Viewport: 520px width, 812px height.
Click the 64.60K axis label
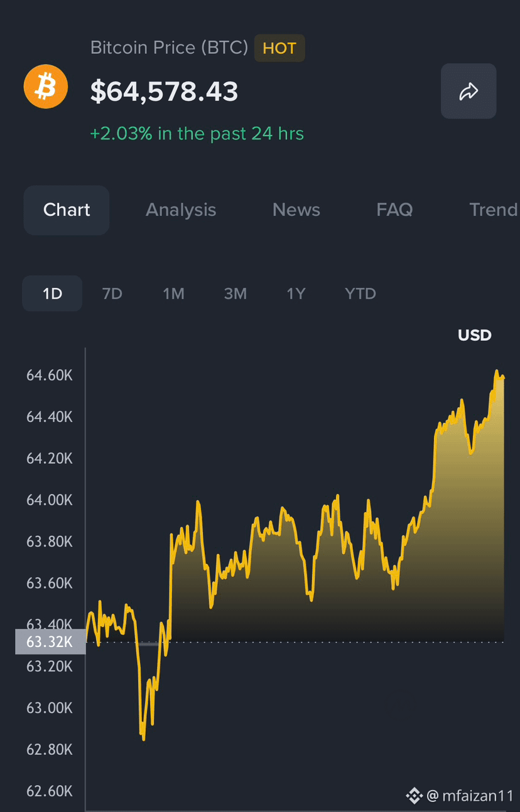coord(50,376)
